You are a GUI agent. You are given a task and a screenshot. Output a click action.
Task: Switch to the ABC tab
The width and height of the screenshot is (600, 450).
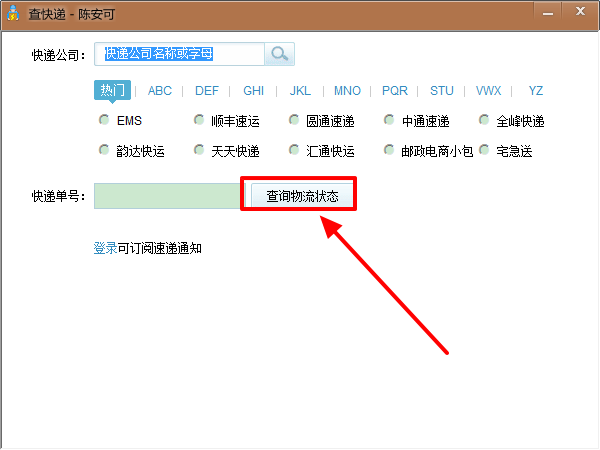pyautogui.click(x=160, y=91)
